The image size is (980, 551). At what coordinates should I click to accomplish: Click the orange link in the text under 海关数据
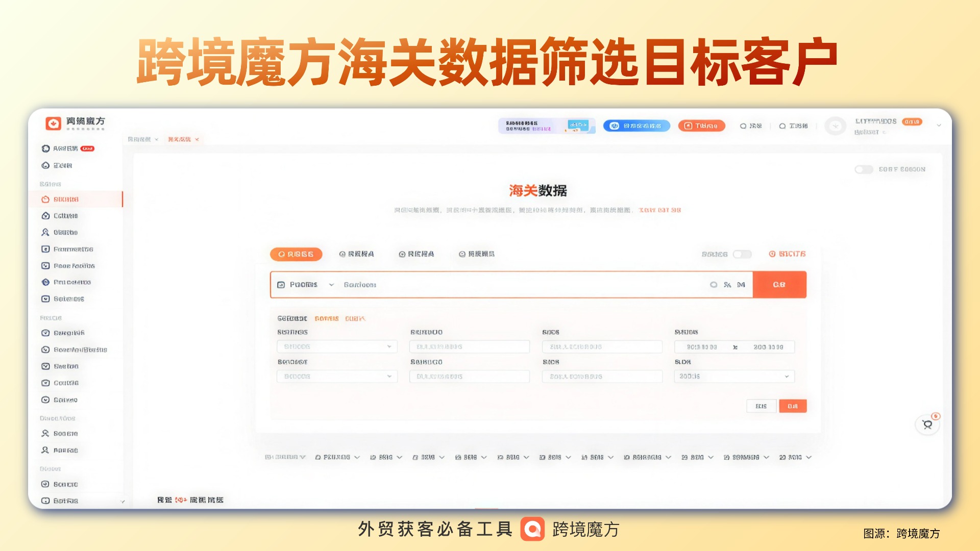click(x=659, y=210)
